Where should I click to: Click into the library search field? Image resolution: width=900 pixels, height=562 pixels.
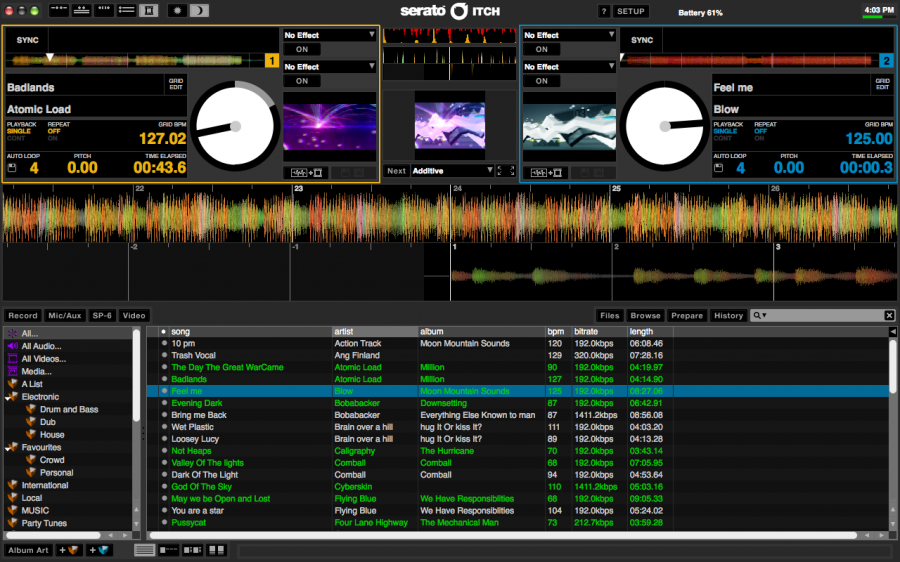(x=825, y=315)
